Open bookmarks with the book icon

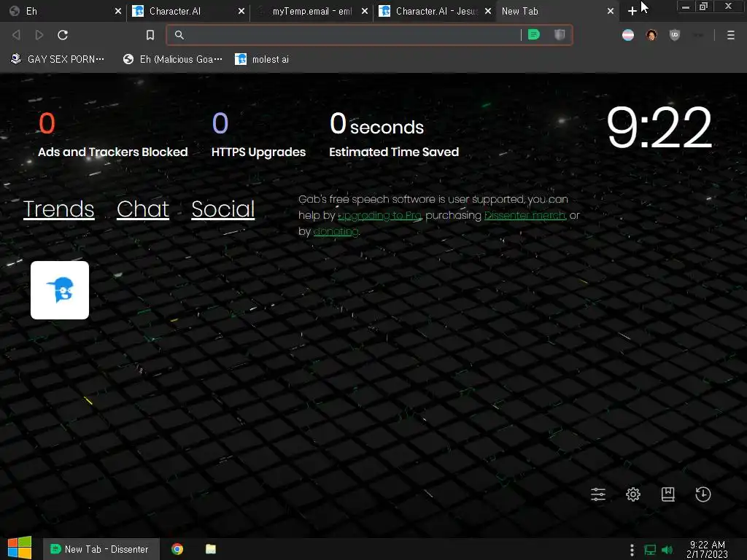pyautogui.click(x=668, y=494)
